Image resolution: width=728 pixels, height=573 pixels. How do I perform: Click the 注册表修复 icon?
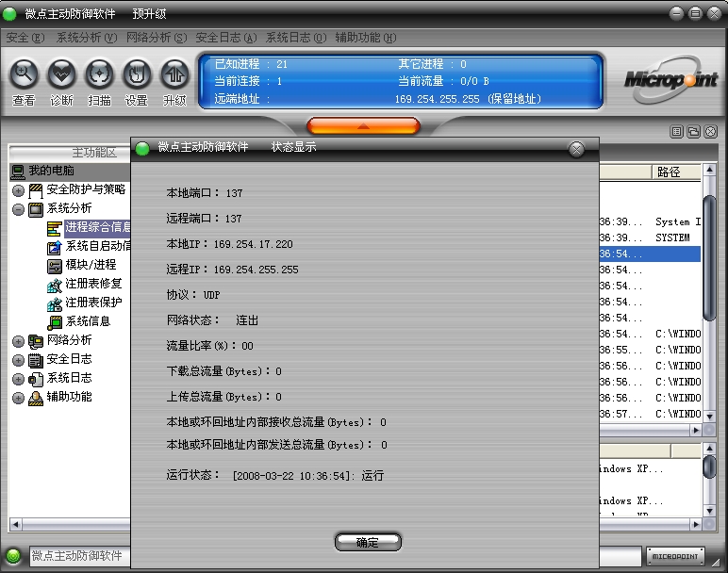click(x=55, y=285)
